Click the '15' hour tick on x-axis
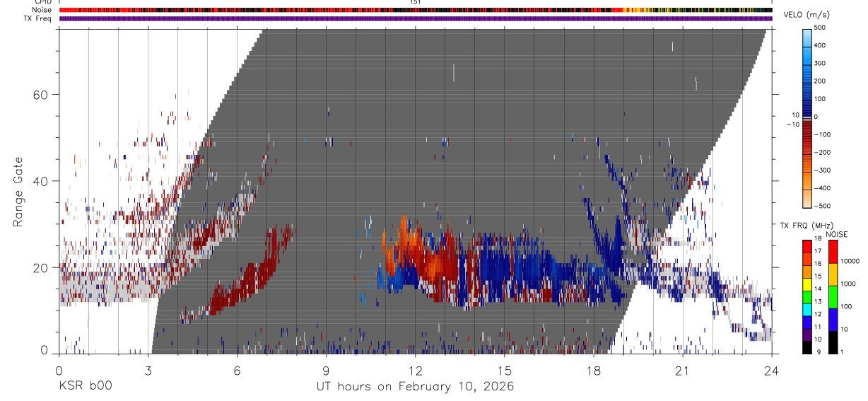The width and height of the screenshot is (868, 401). [x=505, y=371]
